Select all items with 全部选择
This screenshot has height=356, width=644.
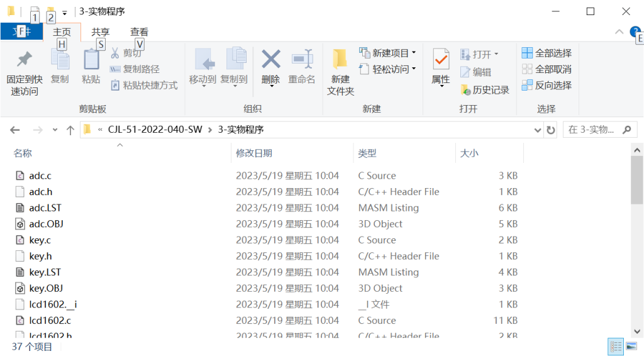pos(547,53)
